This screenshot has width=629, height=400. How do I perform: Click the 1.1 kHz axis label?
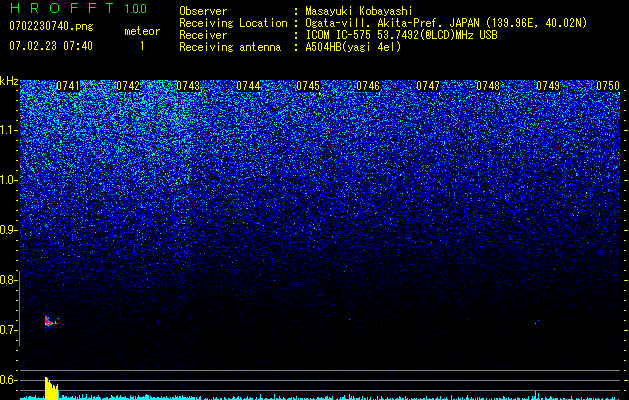point(8,130)
